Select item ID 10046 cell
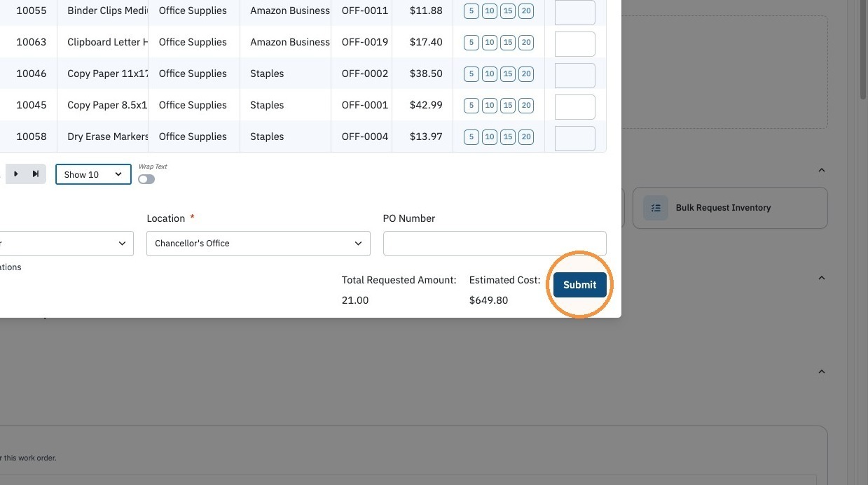 [32, 73]
